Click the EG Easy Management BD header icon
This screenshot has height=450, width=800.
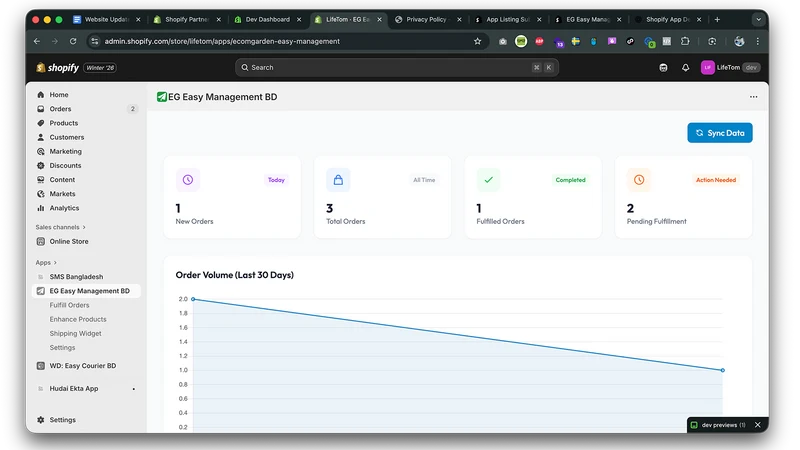click(162, 97)
